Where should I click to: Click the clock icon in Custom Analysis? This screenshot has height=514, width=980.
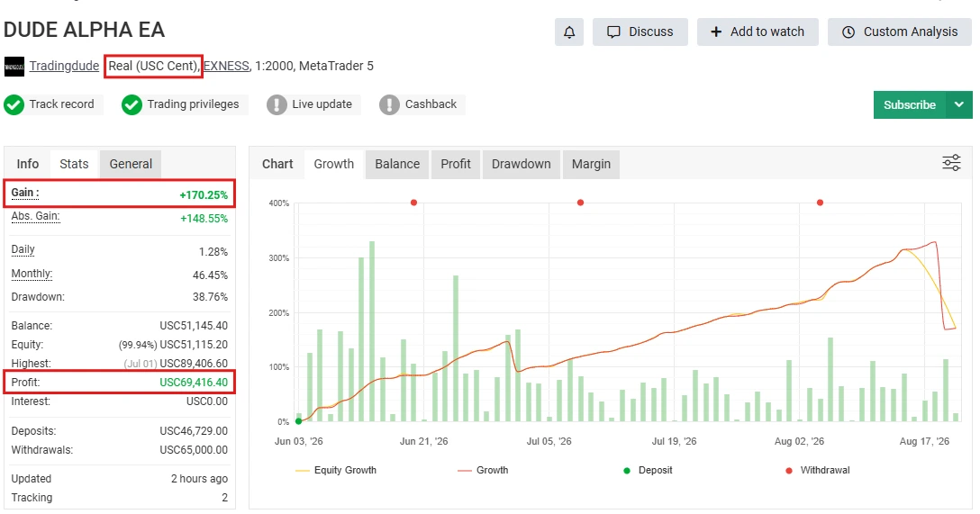click(x=848, y=32)
